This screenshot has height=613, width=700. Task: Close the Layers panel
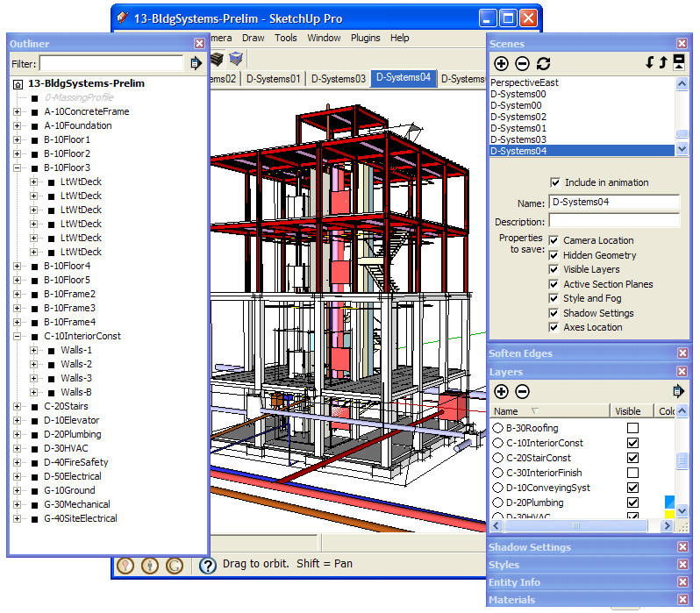coord(682,372)
